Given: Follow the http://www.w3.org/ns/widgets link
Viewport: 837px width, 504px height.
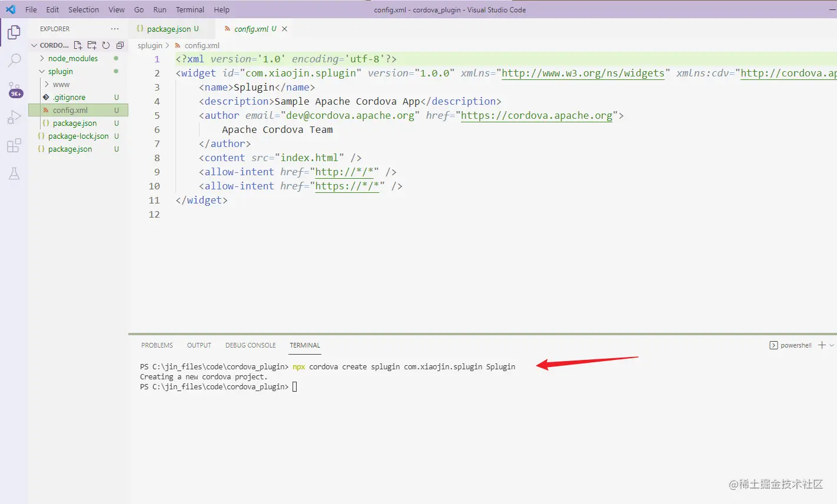Looking at the screenshot, I should pos(583,73).
